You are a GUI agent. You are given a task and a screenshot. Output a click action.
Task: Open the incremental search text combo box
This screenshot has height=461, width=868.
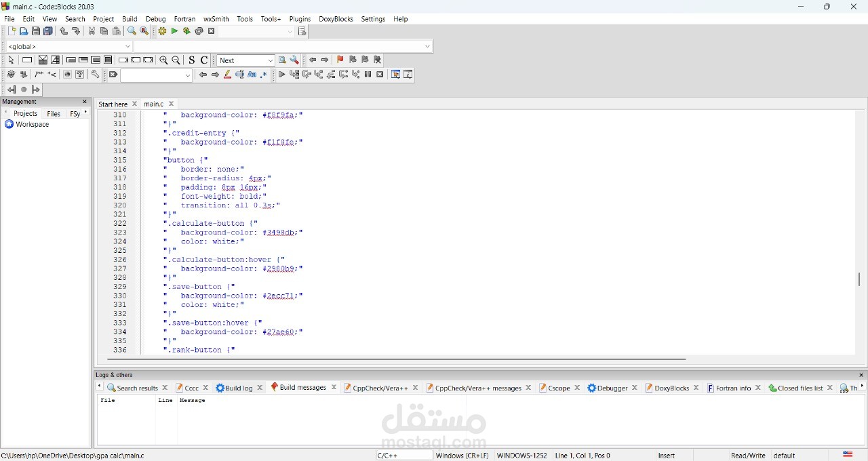tap(157, 75)
